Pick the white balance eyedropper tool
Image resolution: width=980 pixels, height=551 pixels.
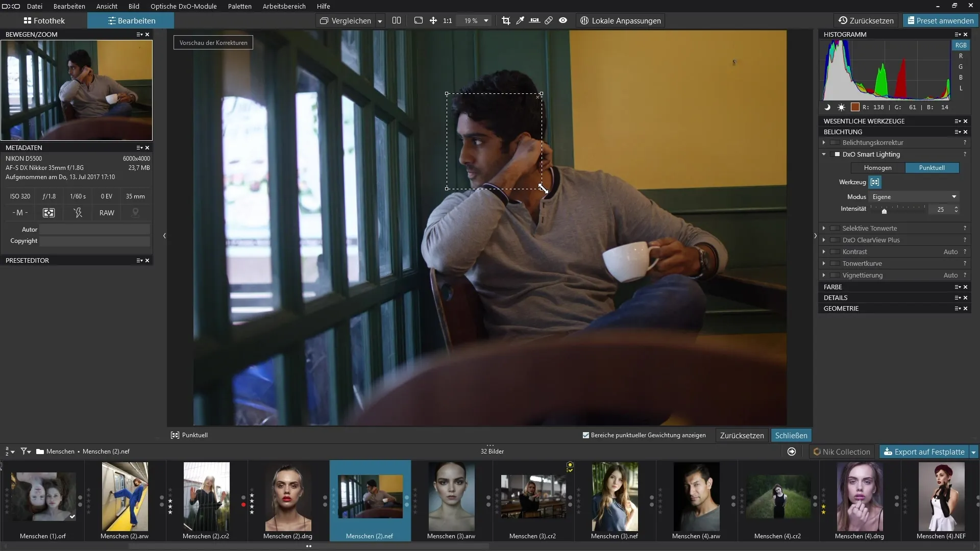(520, 21)
